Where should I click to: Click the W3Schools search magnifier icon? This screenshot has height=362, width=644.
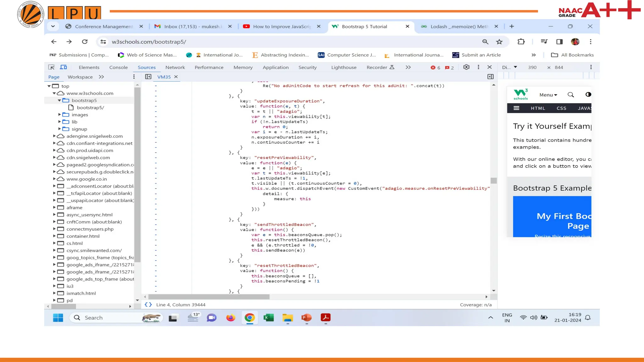pos(571,95)
